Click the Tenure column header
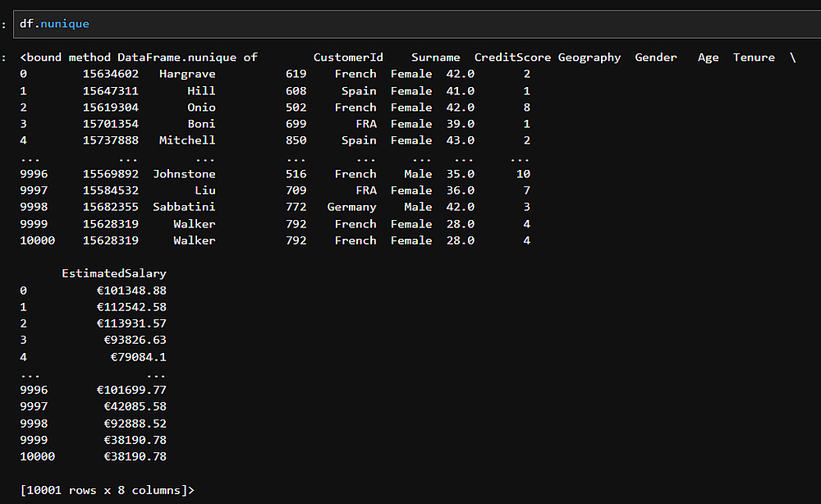The height and width of the screenshot is (504, 821). (754, 57)
